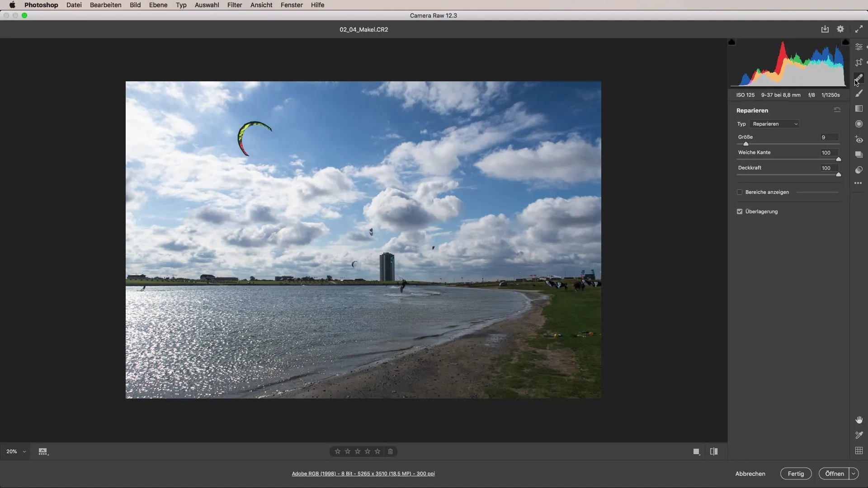Toggle highlight clipping warning in histogram
Screen dimensions: 868x488
(845, 42)
